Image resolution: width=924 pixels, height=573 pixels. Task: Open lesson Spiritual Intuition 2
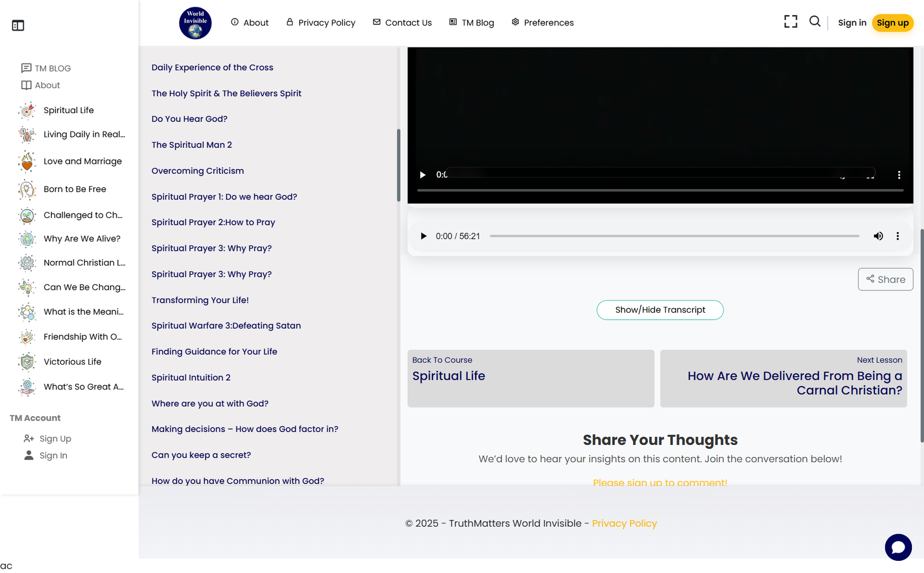click(x=191, y=377)
